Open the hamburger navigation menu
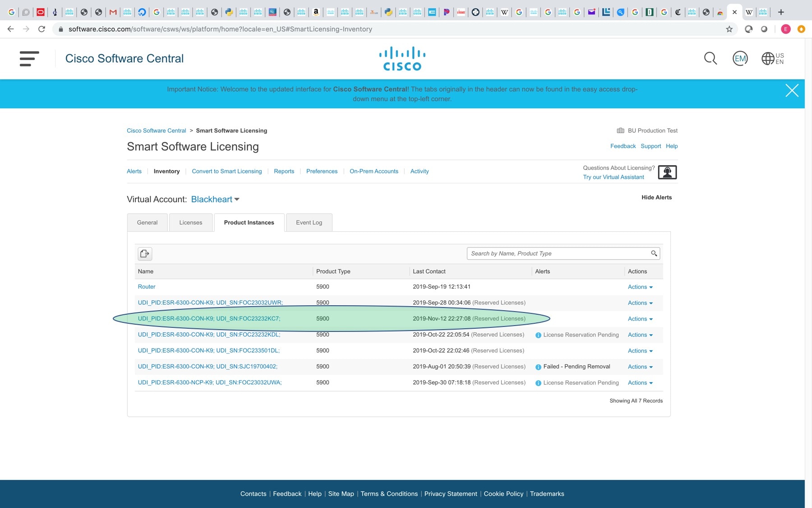Screen dimensions: 812x508 click(x=29, y=59)
